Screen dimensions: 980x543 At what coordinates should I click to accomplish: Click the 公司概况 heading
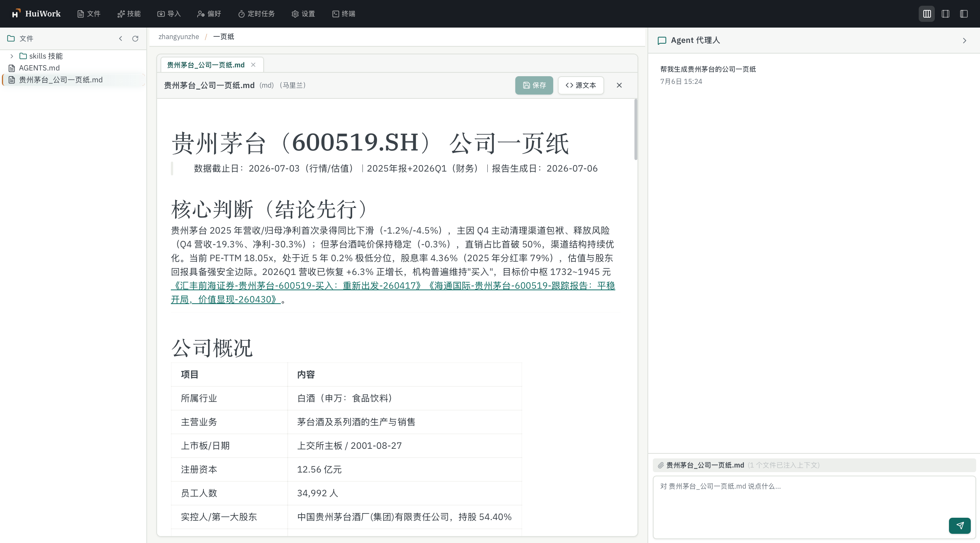pos(212,348)
